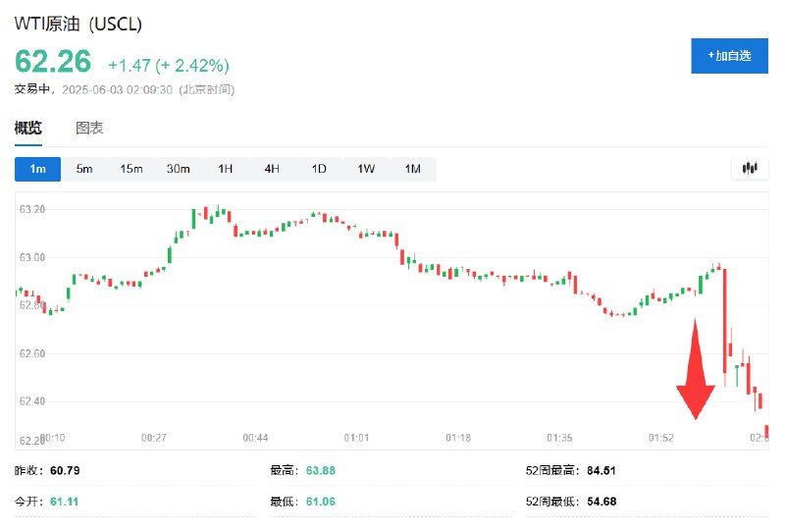The width and height of the screenshot is (785, 532).
Task: Click the 00:27 time axis label
Action: [x=154, y=438]
